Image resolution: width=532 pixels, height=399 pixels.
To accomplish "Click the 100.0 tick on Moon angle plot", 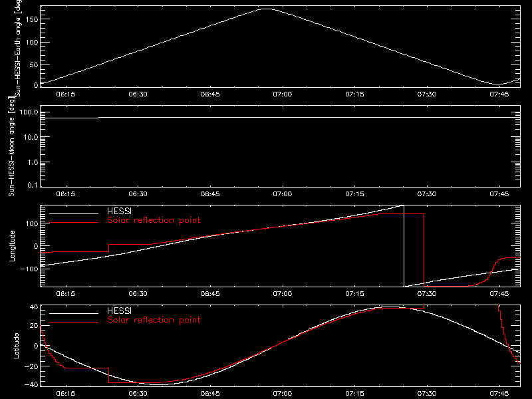I will pos(29,112).
